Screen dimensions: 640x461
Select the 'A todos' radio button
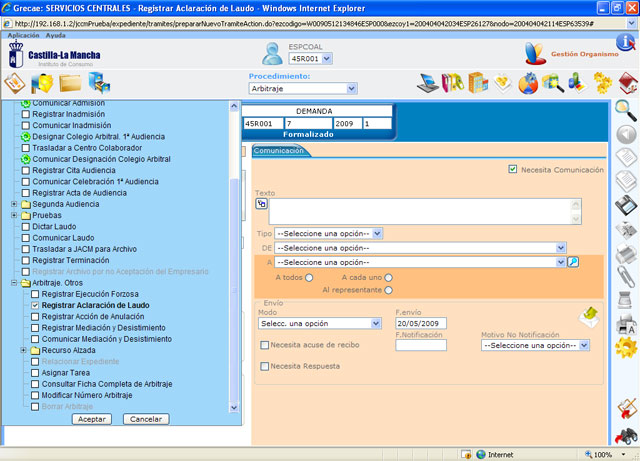310,277
